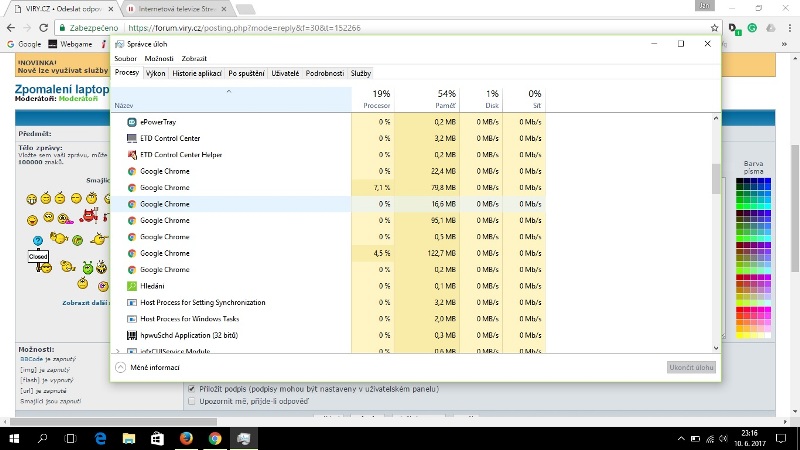Open Task View on taskbar
The image size is (800, 450).
coord(70,438)
